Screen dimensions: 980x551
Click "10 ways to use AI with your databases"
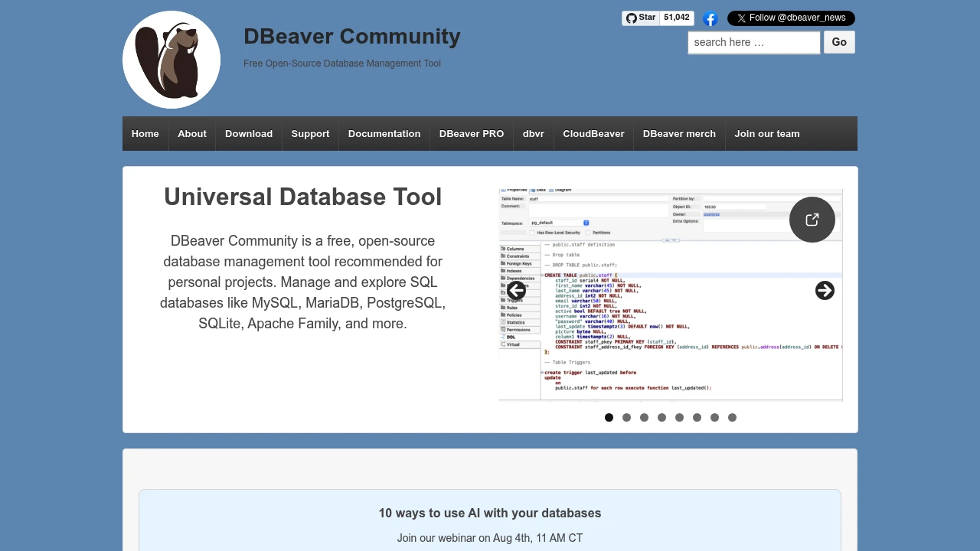[x=490, y=514]
